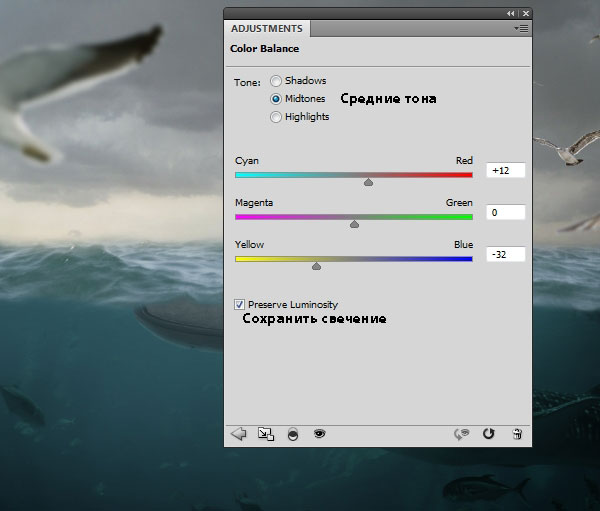600x511 pixels.
Task: Click the Magenta-Green slider handle
Action: 354,224
